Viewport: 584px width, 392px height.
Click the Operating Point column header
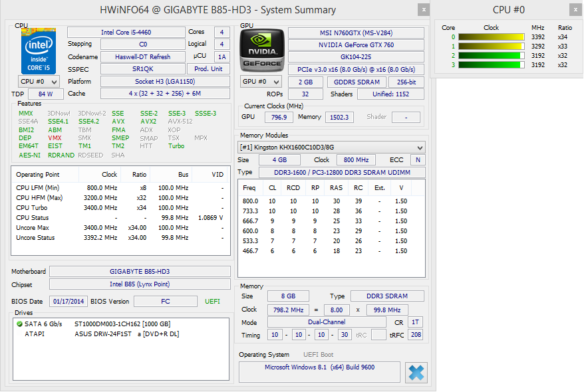tap(45, 175)
